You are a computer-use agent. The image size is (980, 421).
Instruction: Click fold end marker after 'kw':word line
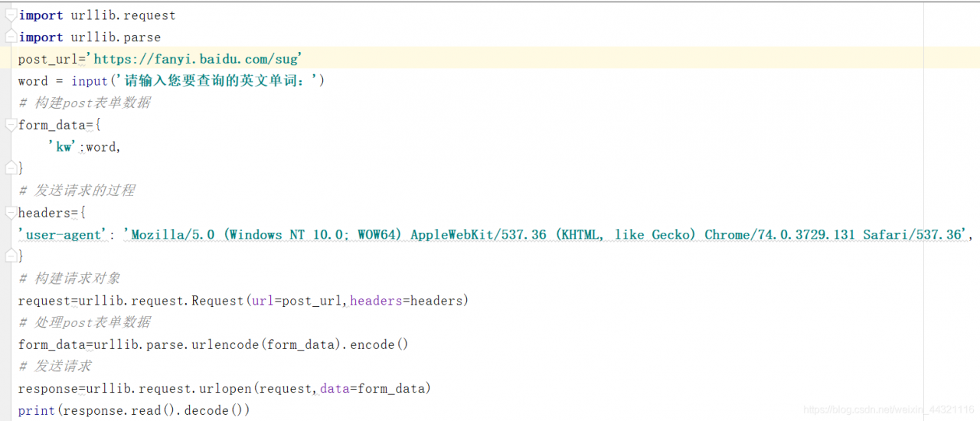click(10, 168)
